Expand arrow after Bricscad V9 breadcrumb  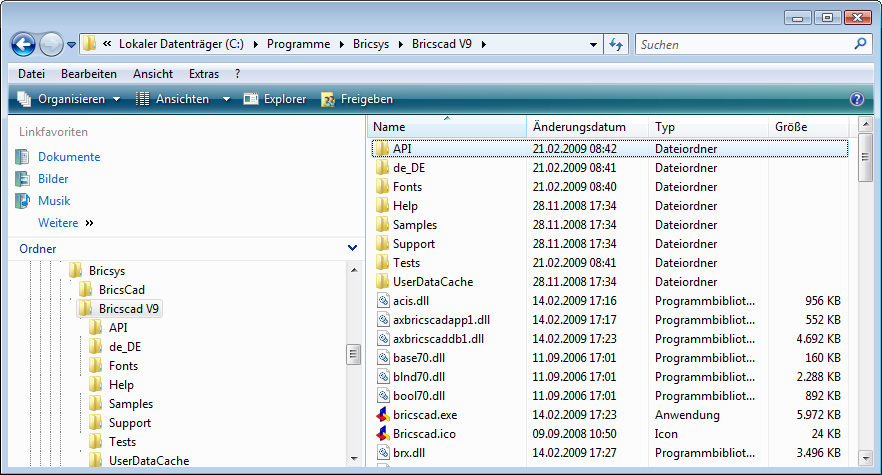click(484, 44)
